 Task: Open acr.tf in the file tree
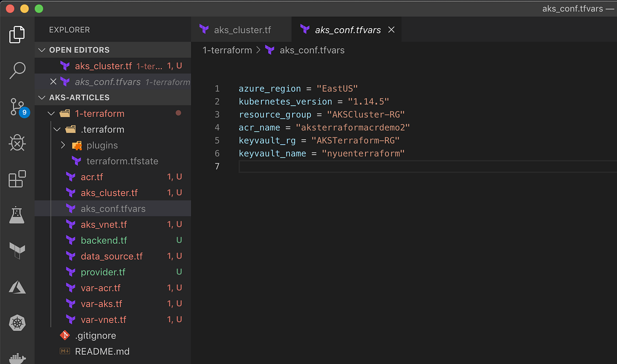click(x=113, y=177)
